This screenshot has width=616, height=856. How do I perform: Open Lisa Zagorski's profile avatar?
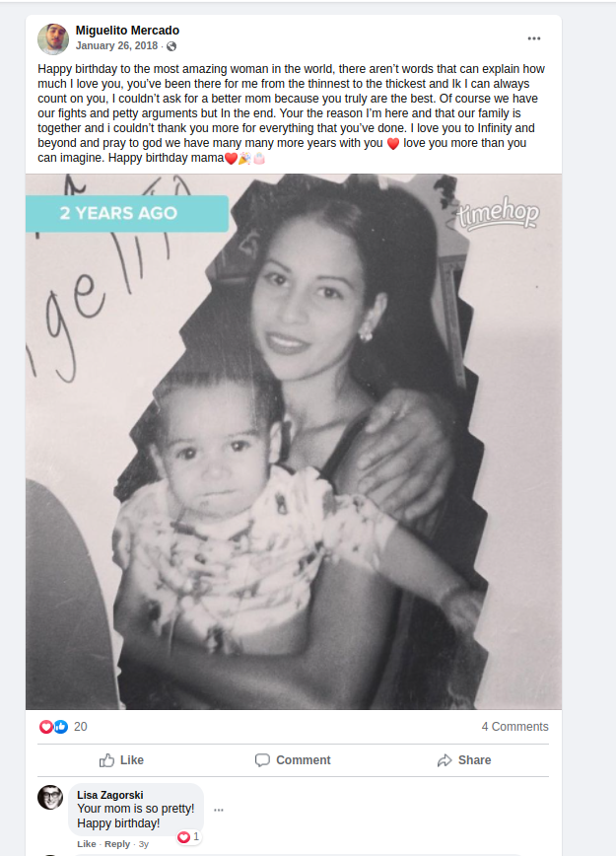pyautogui.click(x=50, y=797)
